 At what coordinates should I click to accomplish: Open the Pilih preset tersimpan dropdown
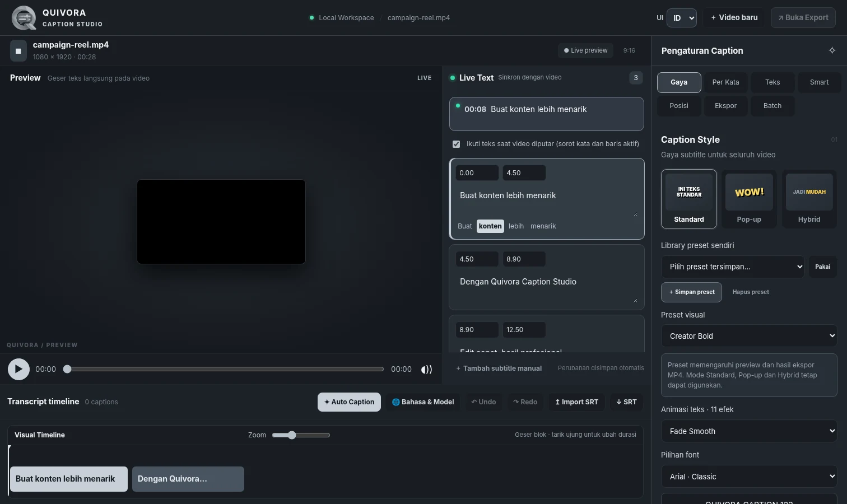(733, 267)
